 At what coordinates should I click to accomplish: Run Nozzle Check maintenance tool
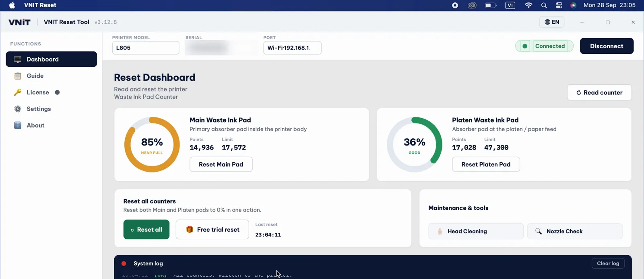pyautogui.click(x=575, y=231)
